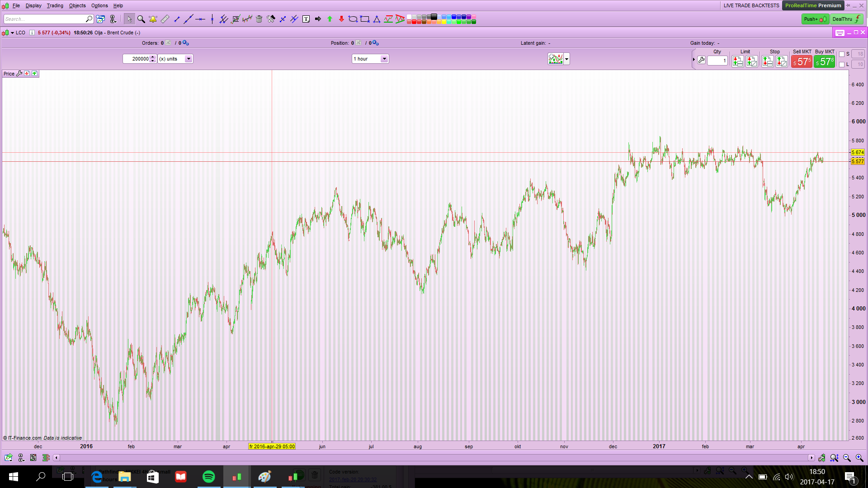The width and height of the screenshot is (868, 488).
Task: Enable the S stop checkbox
Action: tap(842, 54)
